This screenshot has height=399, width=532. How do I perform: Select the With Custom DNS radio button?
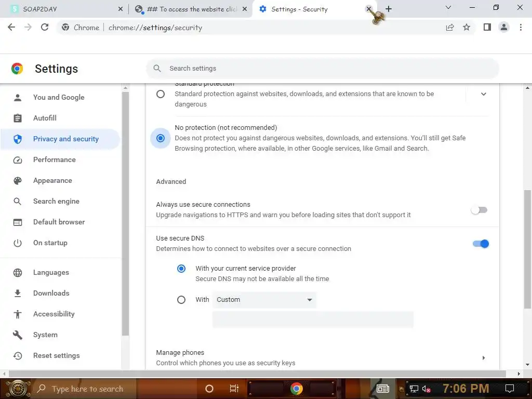pos(181,300)
